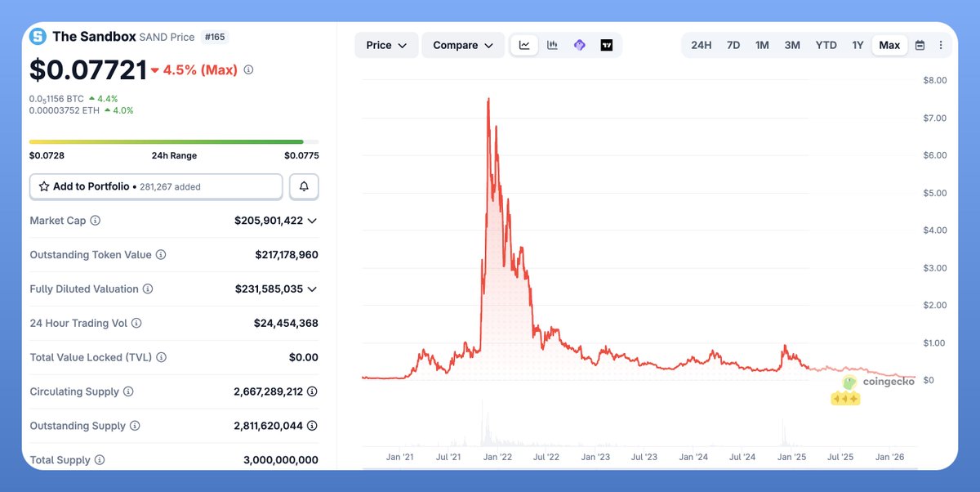Click the Circulating Supply info icon
This screenshot has height=492, width=980.
(128, 391)
